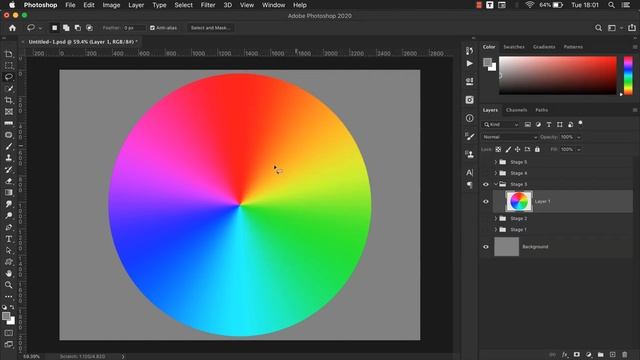
Task: Open the Info panel icon
Action: 469,118
